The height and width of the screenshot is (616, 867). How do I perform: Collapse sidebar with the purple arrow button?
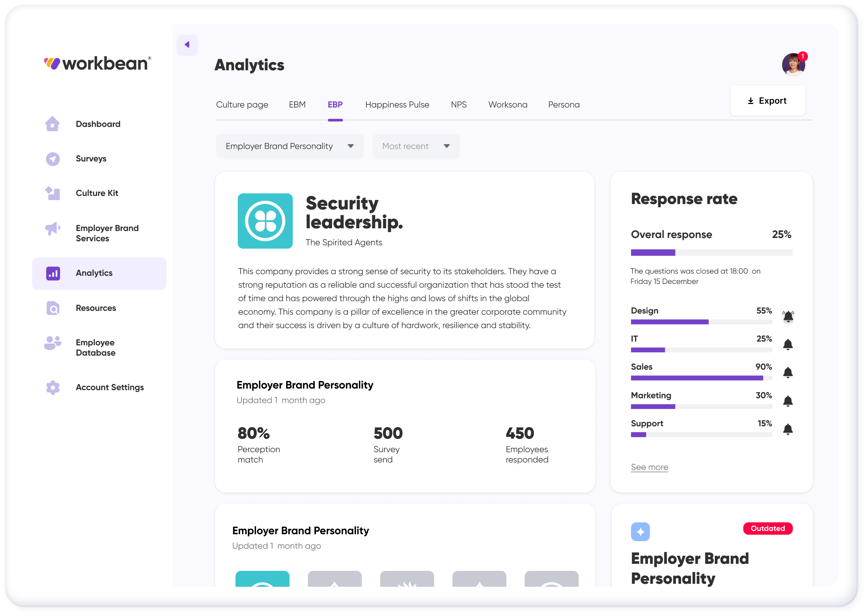coord(187,45)
